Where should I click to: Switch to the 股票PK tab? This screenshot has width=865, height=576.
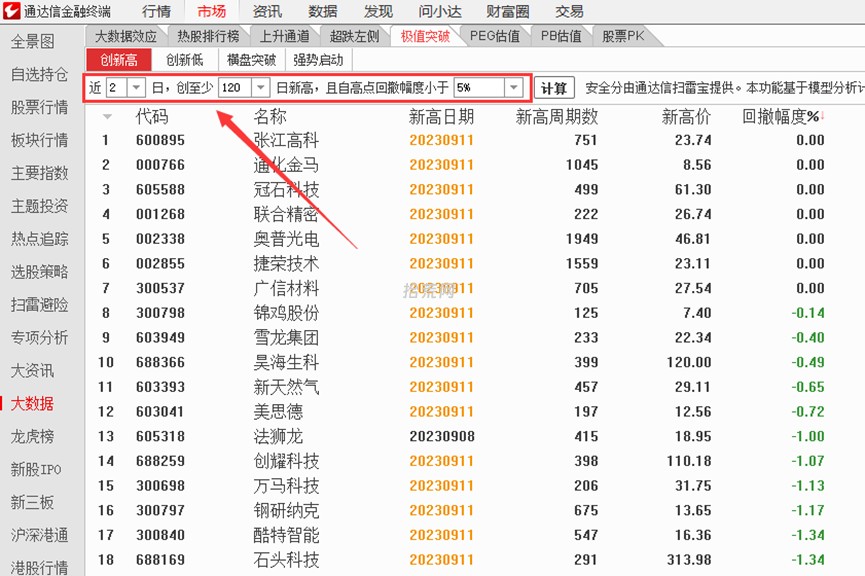[623, 36]
